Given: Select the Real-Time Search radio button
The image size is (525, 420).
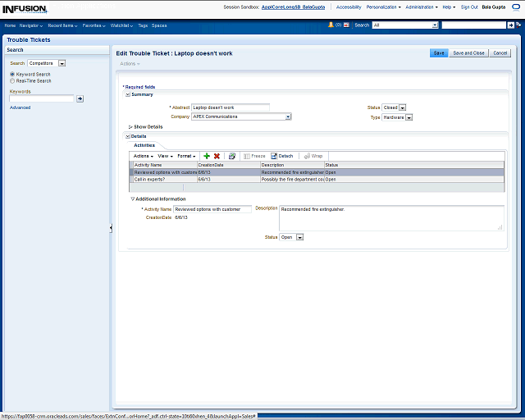Looking at the screenshot, I should [12, 81].
